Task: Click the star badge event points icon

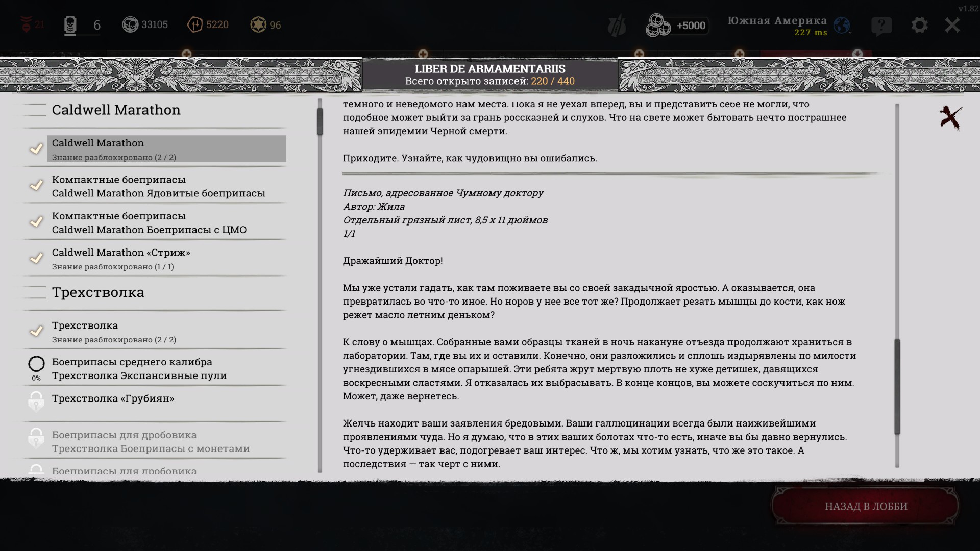Action: coord(258,24)
